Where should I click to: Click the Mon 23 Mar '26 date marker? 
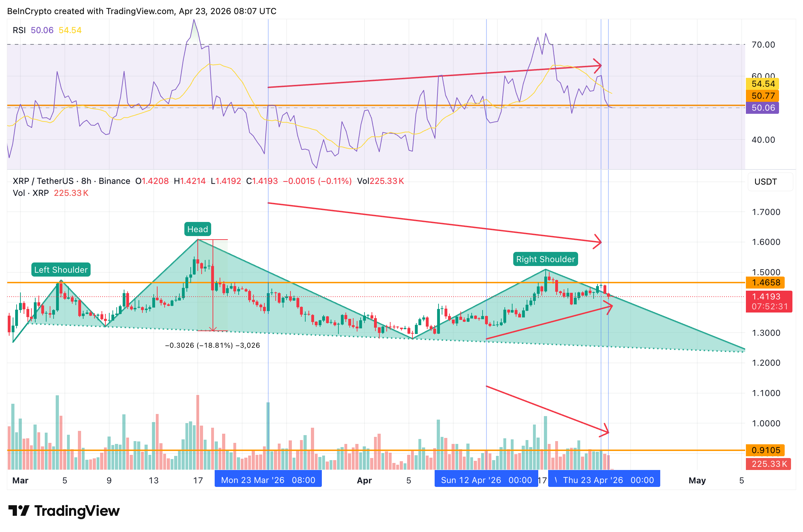[268, 480]
